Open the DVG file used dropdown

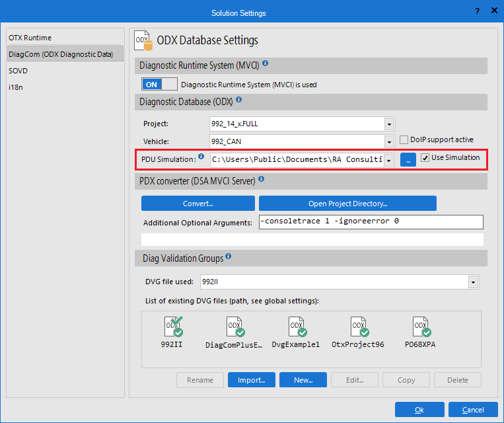click(x=472, y=282)
